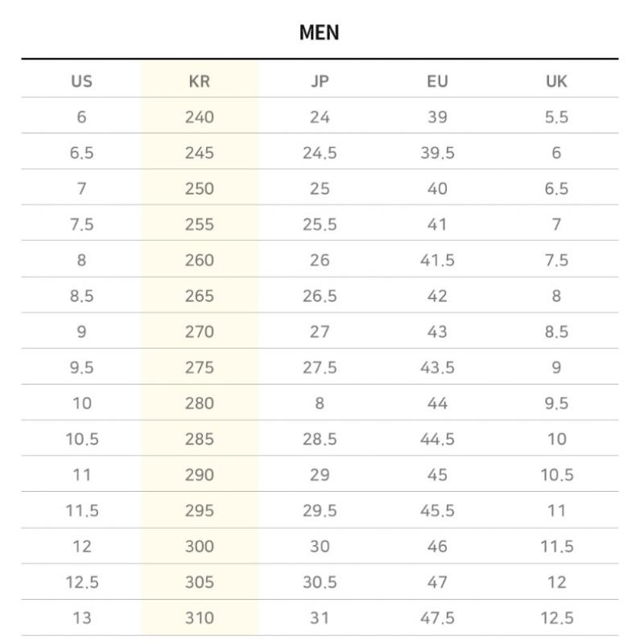This screenshot has width=644, height=644.
Task: Select KR size 285 cell
Action: (200, 440)
